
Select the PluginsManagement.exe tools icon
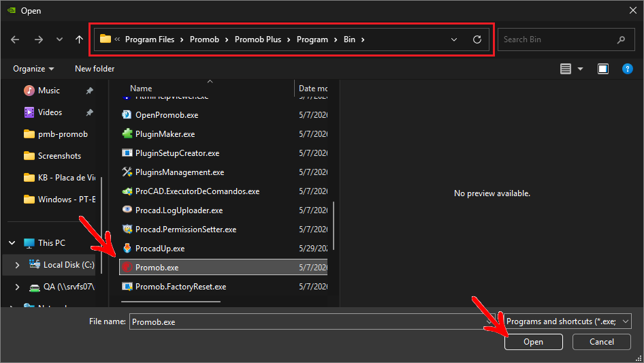tap(127, 172)
